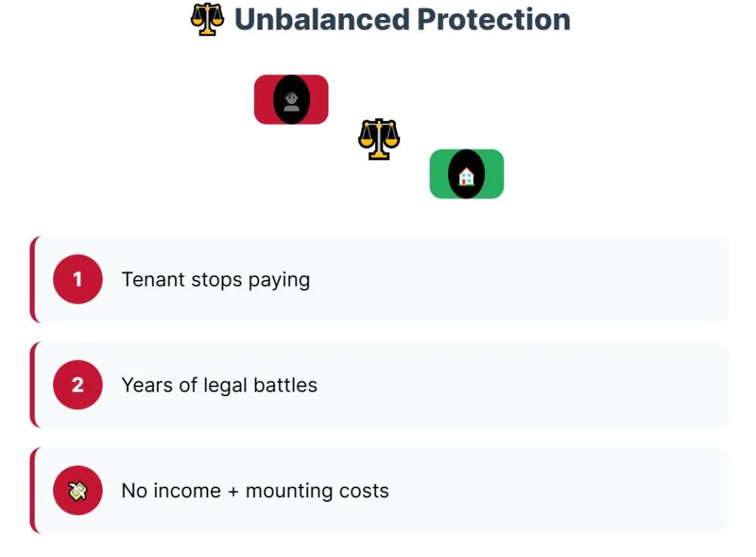
Task: Click the red left border of step 1 card
Action: 32,279
